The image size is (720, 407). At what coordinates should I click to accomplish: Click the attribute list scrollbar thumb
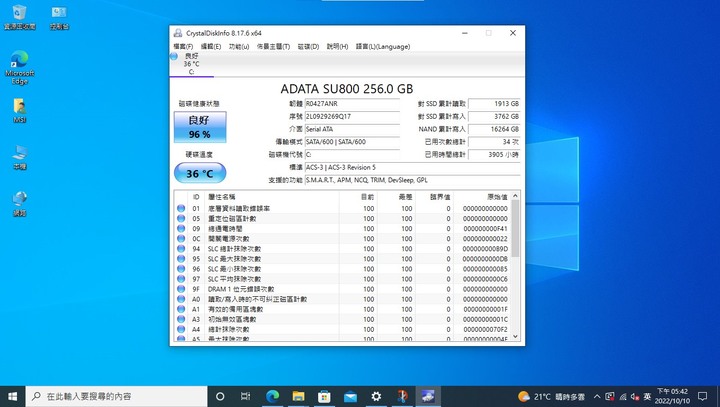coord(515,228)
